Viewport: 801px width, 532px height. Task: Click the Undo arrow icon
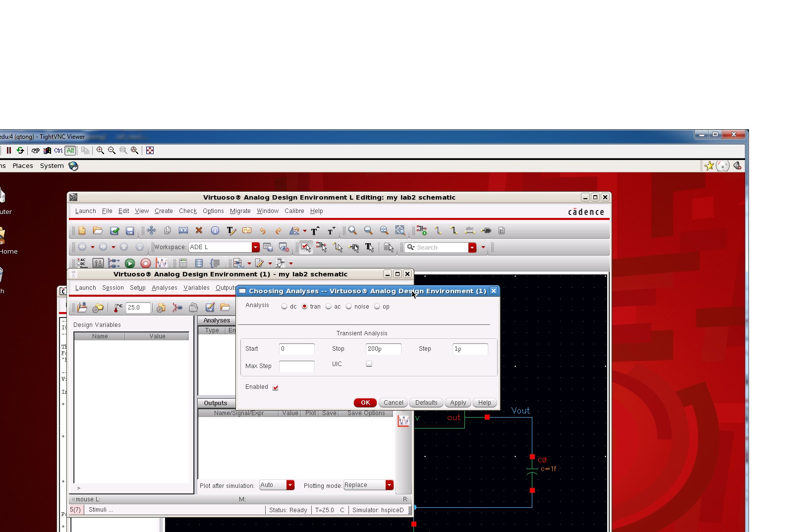click(x=263, y=231)
